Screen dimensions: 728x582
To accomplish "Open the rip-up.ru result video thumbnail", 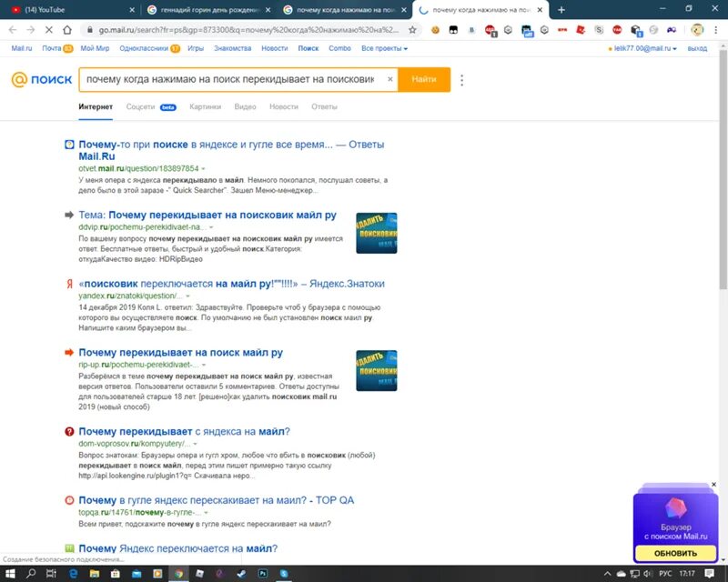I will 377,370.
